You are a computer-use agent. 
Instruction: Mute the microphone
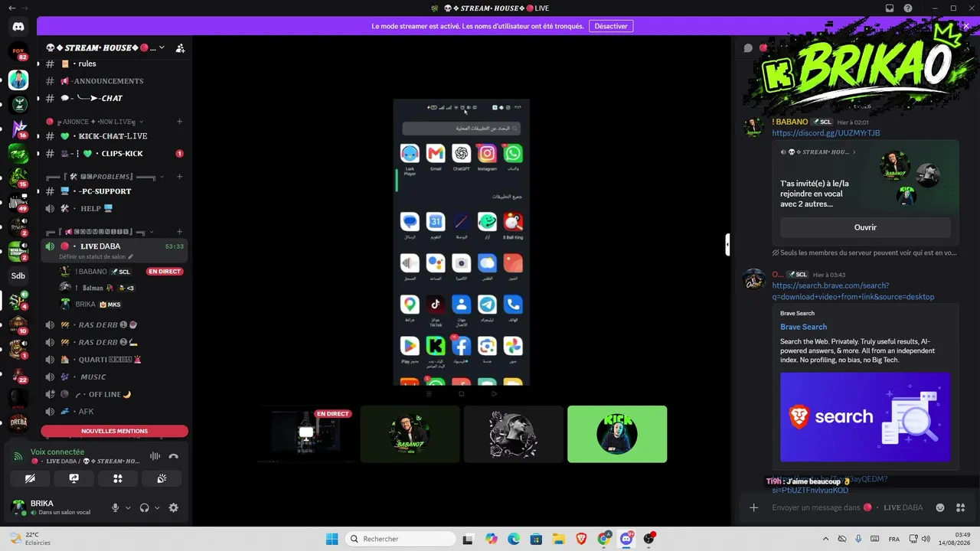click(116, 507)
